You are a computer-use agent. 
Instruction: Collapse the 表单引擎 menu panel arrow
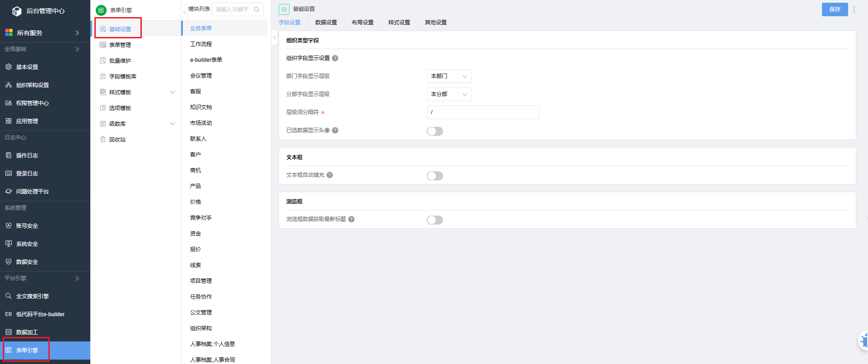[184, 13]
